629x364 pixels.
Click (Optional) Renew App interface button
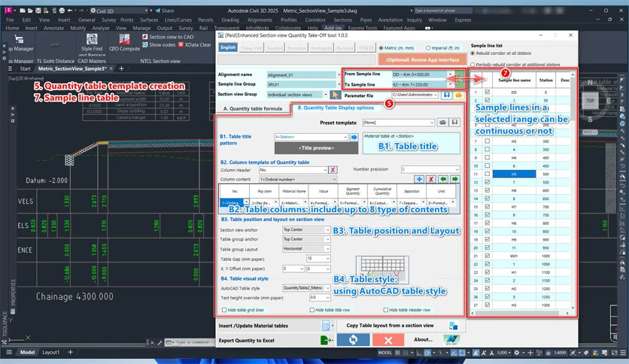point(422,59)
